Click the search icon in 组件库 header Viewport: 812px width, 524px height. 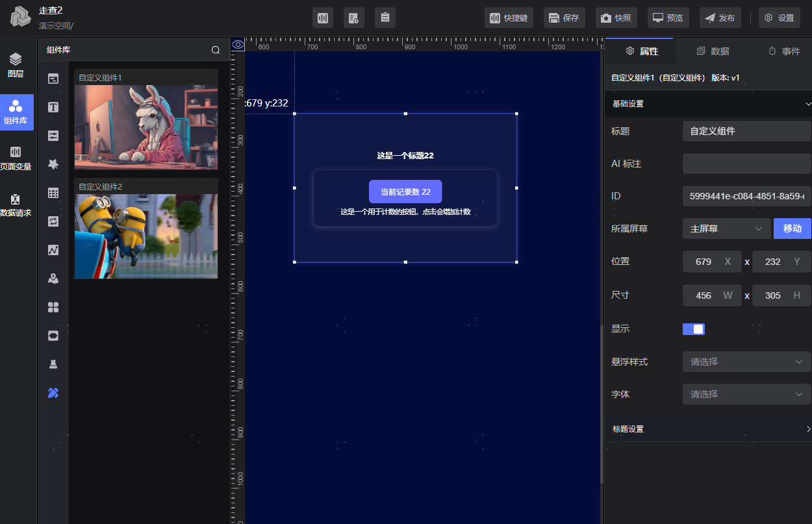point(216,50)
